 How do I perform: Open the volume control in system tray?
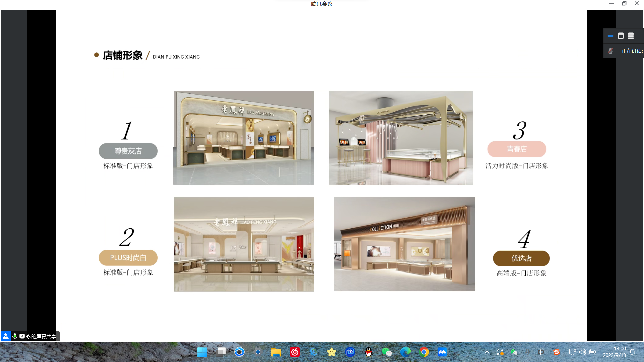coord(582,352)
